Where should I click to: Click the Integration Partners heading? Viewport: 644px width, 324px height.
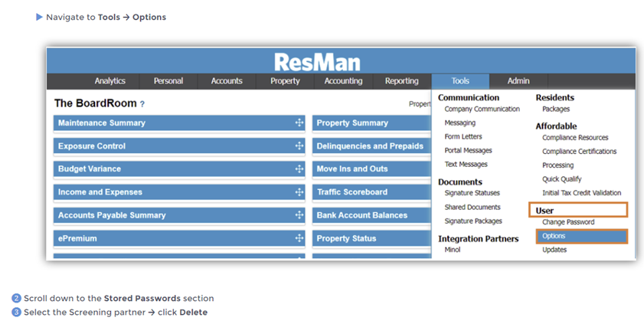[478, 238]
